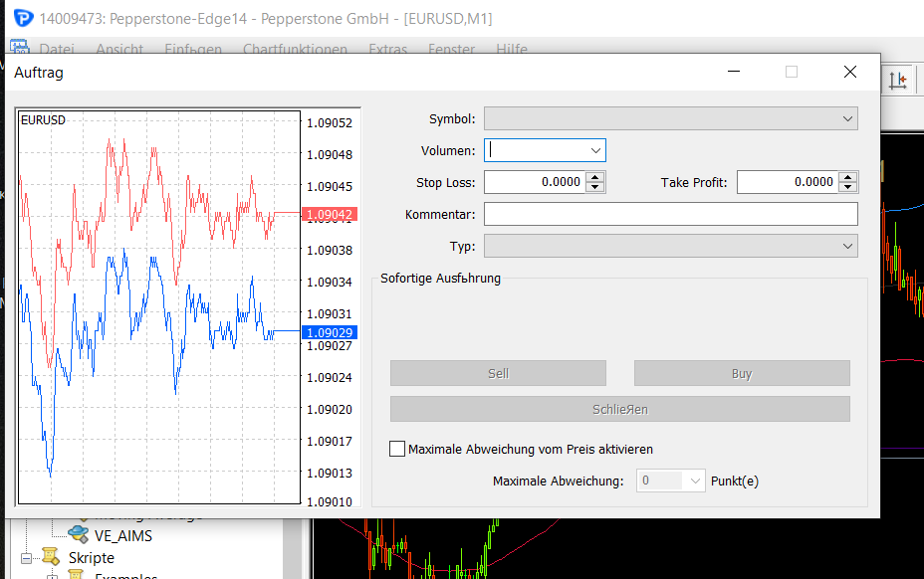Increase the Stop Loss value

click(x=595, y=177)
